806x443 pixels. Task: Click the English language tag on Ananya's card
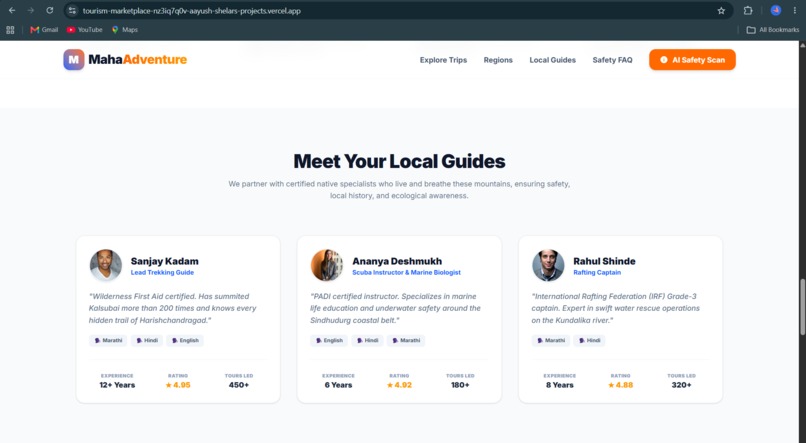[x=329, y=340]
